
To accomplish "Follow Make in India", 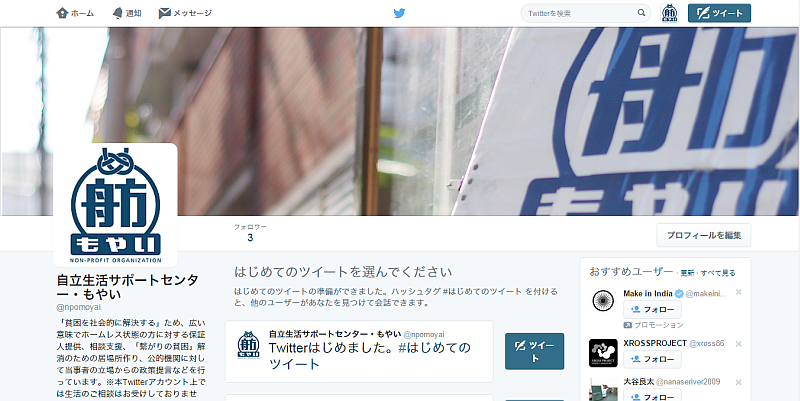I will point(652,310).
